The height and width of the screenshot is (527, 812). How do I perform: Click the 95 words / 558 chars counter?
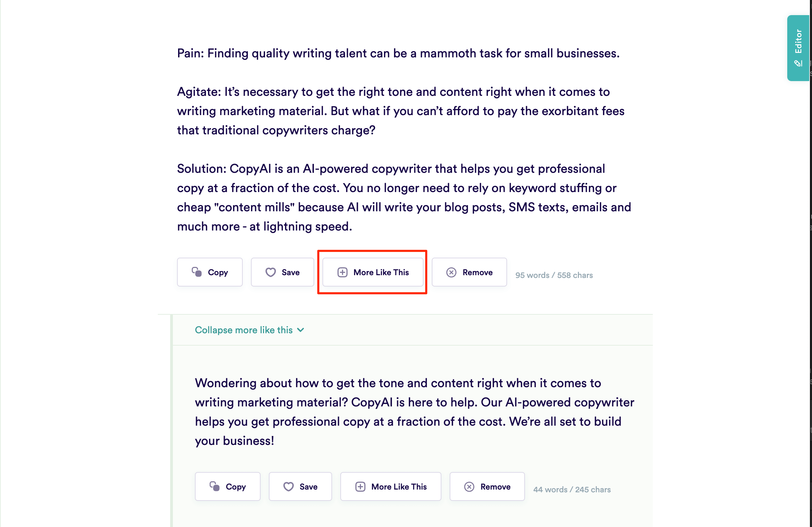(x=554, y=275)
